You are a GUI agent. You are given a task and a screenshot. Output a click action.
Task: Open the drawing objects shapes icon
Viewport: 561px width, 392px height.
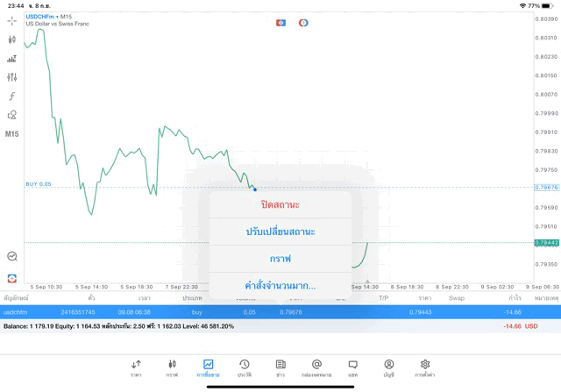[x=11, y=115]
